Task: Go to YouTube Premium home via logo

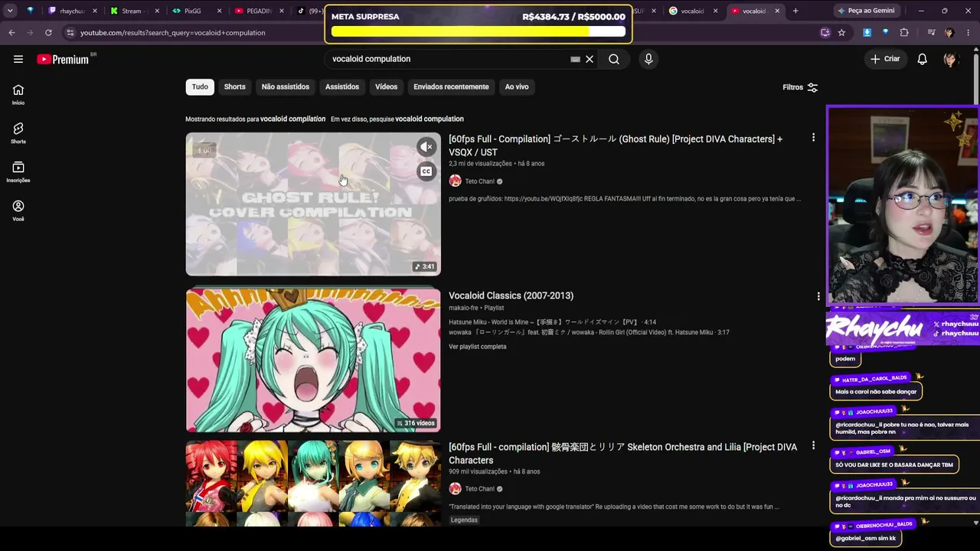Action: [63, 59]
